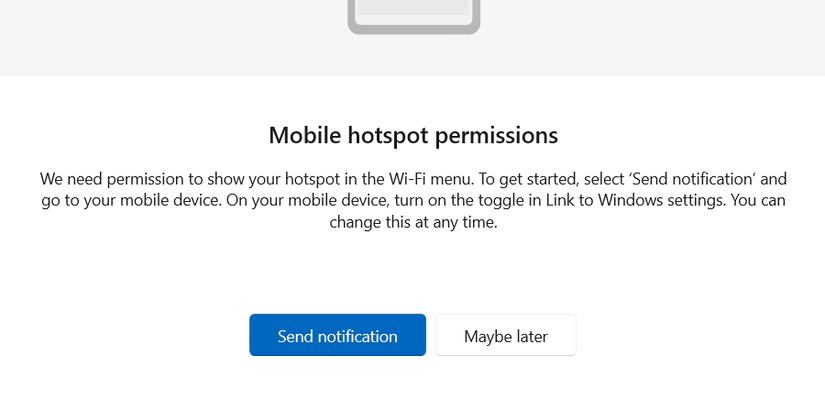Click the text go to your mobile device
The image size is (825, 413).
pos(132,200)
